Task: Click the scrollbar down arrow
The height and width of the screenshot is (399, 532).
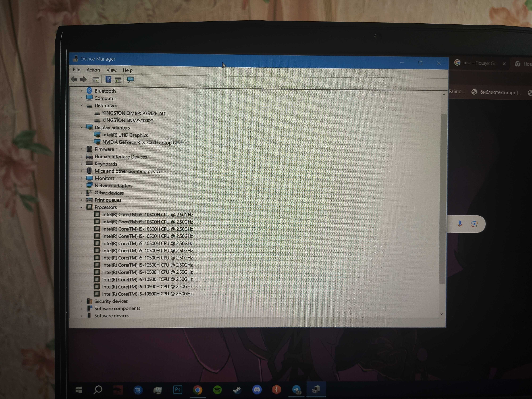Action: point(442,314)
